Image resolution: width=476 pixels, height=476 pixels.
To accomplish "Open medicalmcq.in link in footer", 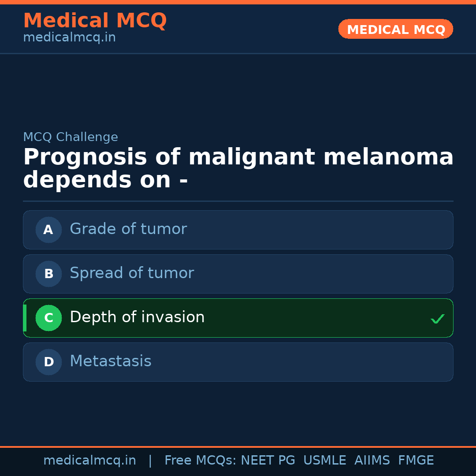I will pyautogui.click(x=89, y=461).
